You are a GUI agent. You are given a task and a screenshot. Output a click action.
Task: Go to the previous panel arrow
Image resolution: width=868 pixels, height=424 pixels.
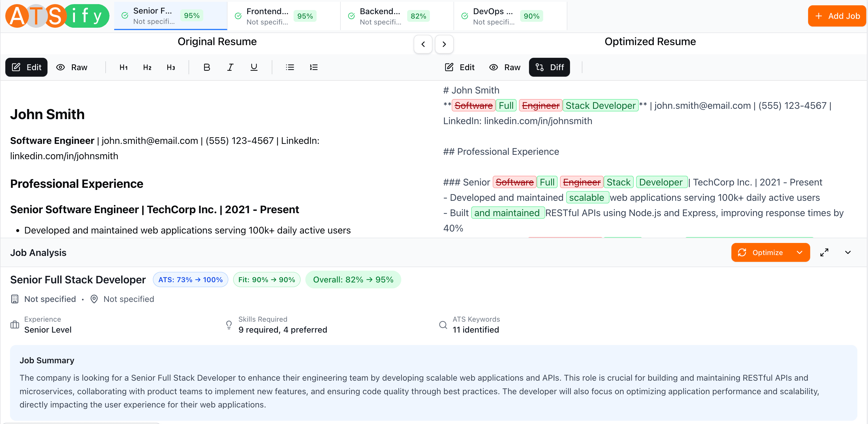coord(423,44)
